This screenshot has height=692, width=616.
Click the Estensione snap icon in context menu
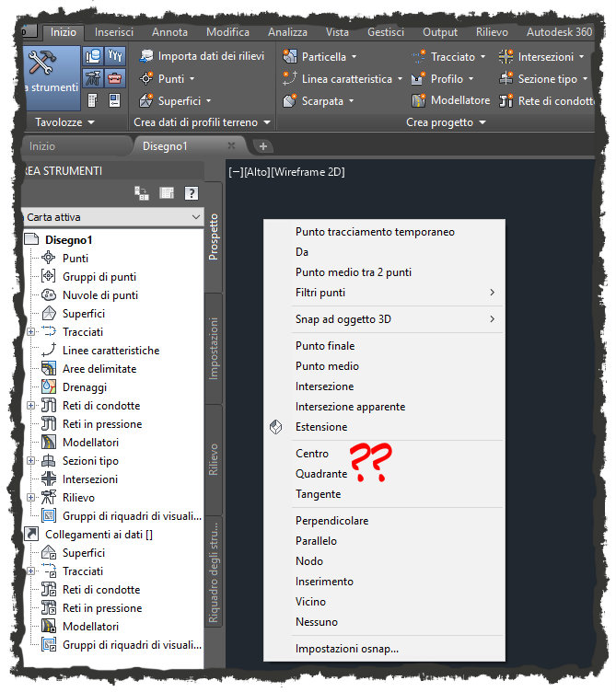(276, 427)
